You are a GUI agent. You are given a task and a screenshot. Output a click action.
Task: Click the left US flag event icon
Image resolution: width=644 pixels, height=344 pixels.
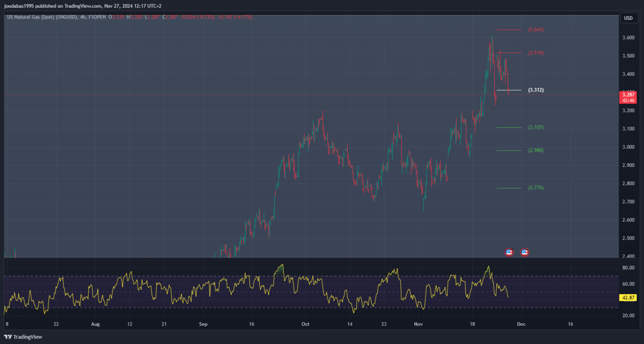pyautogui.click(x=509, y=252)
